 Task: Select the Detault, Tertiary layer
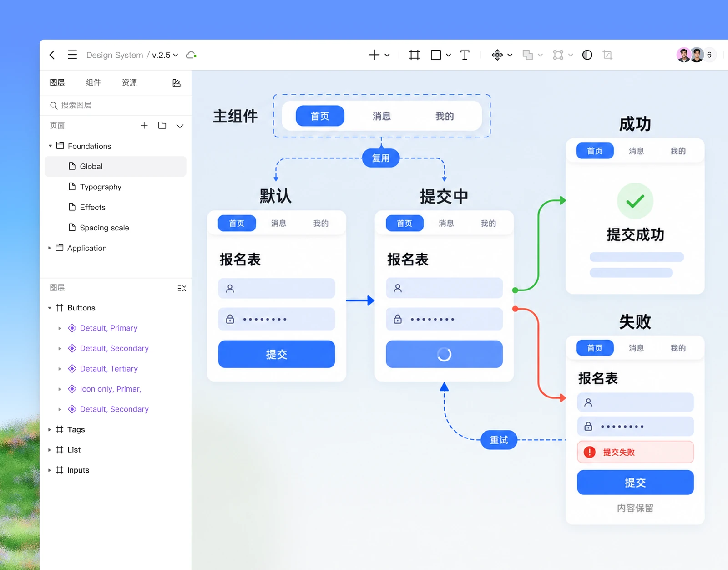tap(109, 369)
